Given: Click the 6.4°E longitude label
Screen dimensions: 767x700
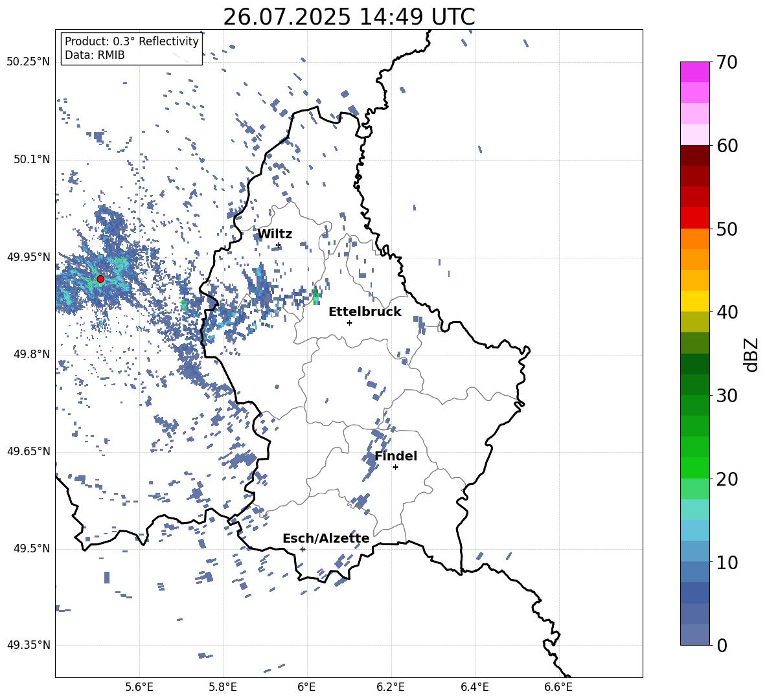Looking at the screenshot, I should tap(474, 688).
